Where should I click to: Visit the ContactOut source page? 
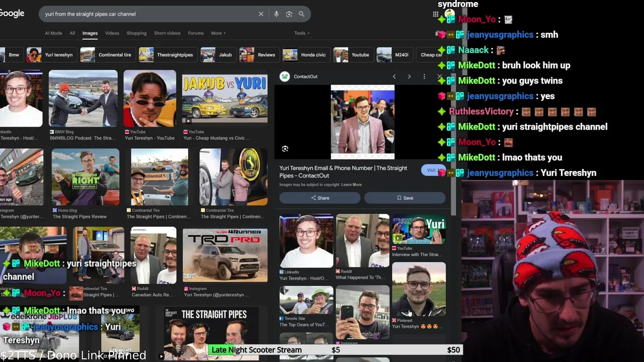point(432,170)
